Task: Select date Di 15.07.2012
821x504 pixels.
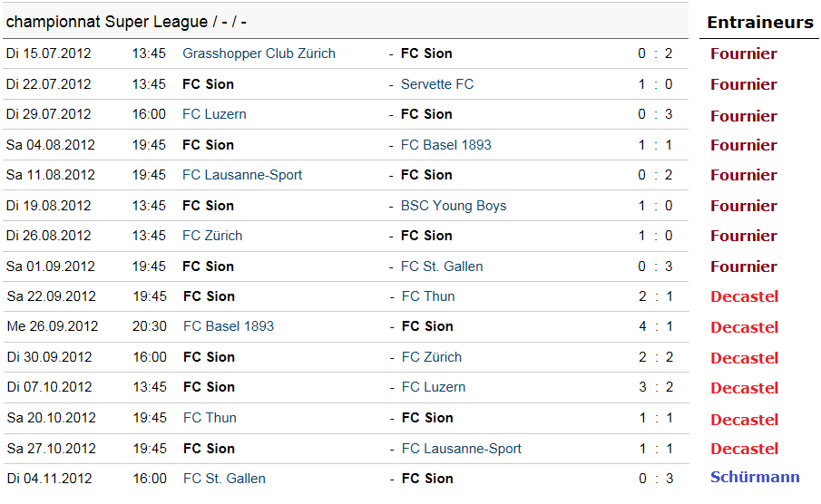Action: (49, 53)
